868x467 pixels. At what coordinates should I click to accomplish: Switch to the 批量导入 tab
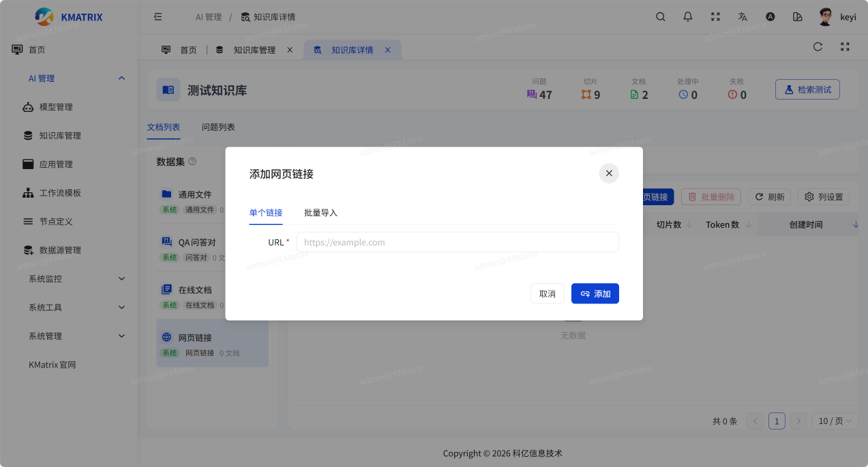coord(320,213)
